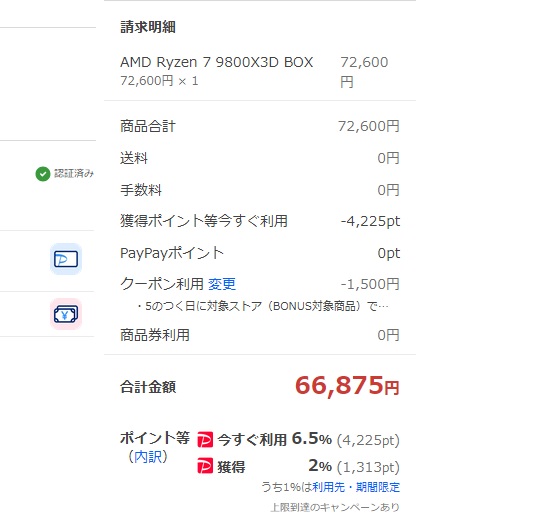Select the yen cash payment icon
The image size is (555, 527).
coord(66,314)
